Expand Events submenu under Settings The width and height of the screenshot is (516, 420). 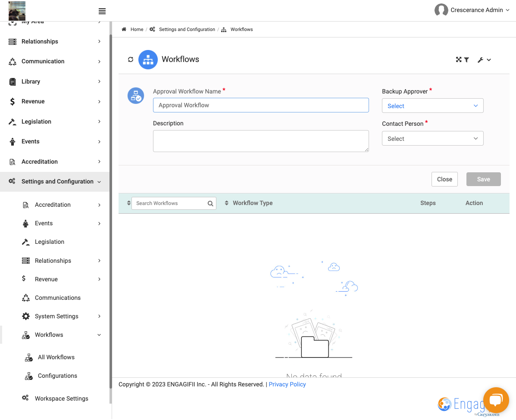tap(99, 224)
